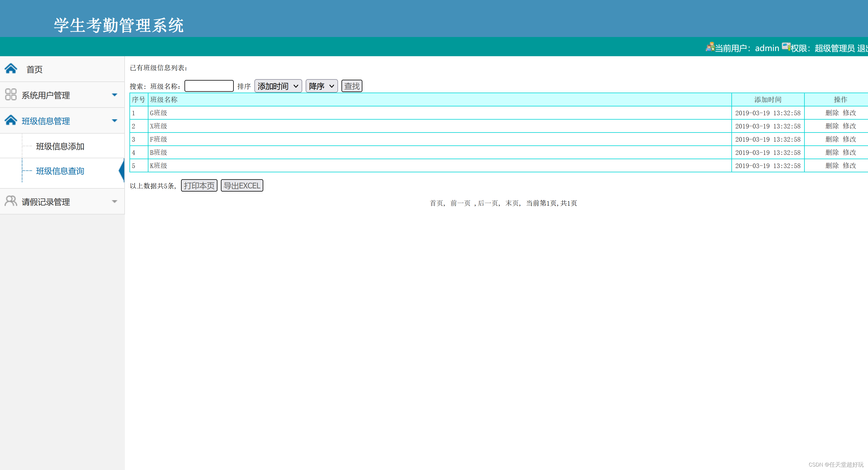The image size is (868, 470).
Task: Click the 学生考勤管理系统 title
Action: pos(119,25)
